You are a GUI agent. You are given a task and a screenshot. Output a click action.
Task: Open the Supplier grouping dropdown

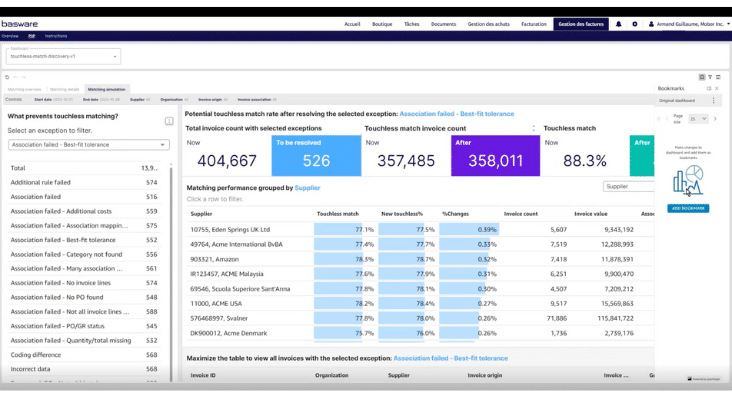(x=628, y=186)
